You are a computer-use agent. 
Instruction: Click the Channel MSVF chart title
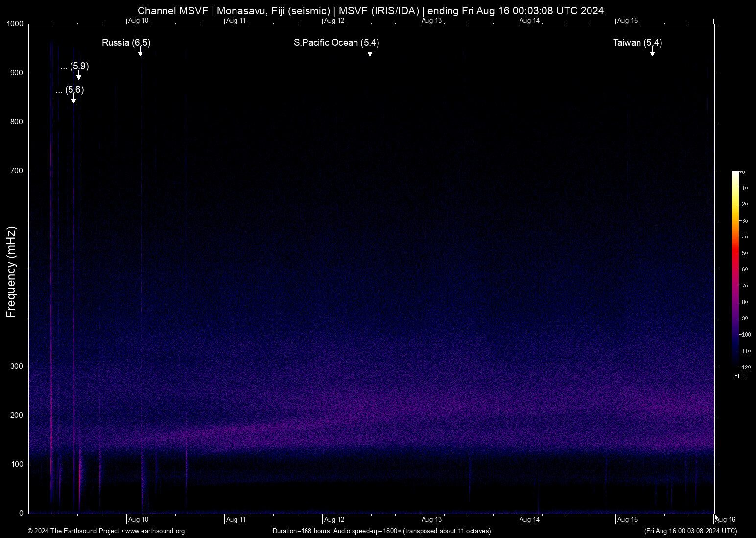point(370,10)
